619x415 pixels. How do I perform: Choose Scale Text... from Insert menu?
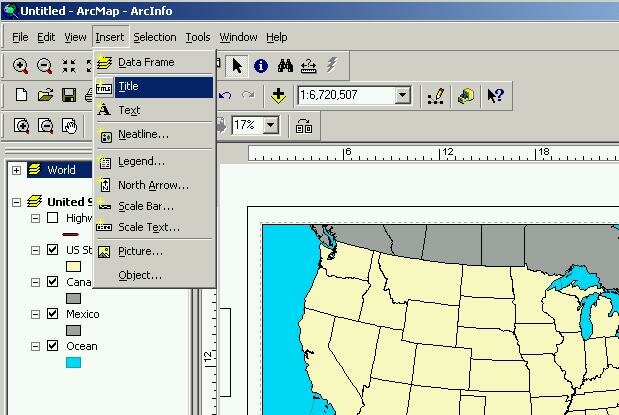[x=154, y=227]
